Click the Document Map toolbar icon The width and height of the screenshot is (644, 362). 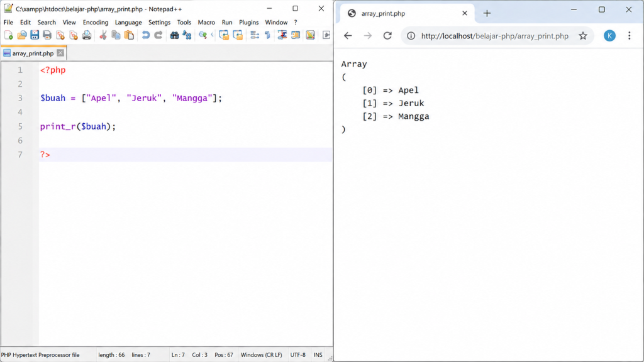[x=310, y=35]
